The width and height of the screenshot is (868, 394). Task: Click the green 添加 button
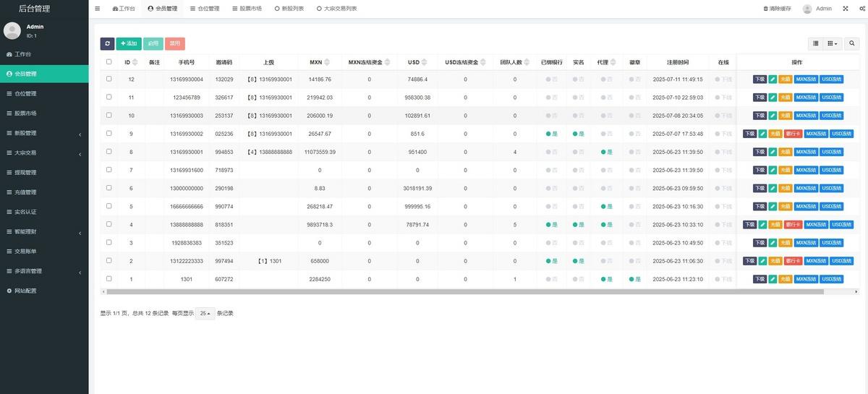click(129, 44)
